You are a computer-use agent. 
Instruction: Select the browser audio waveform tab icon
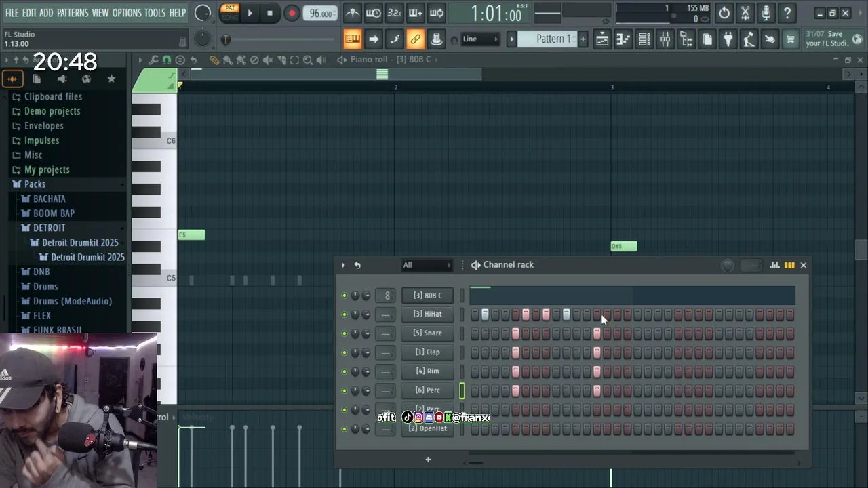[12, 79]
